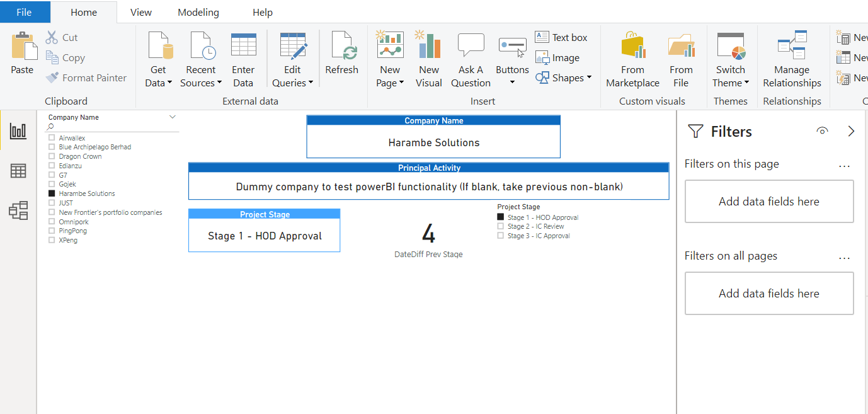Viewport: 868px width, 414px height.
Task: Insert an Image element
Action: click(x=557, y=58)
